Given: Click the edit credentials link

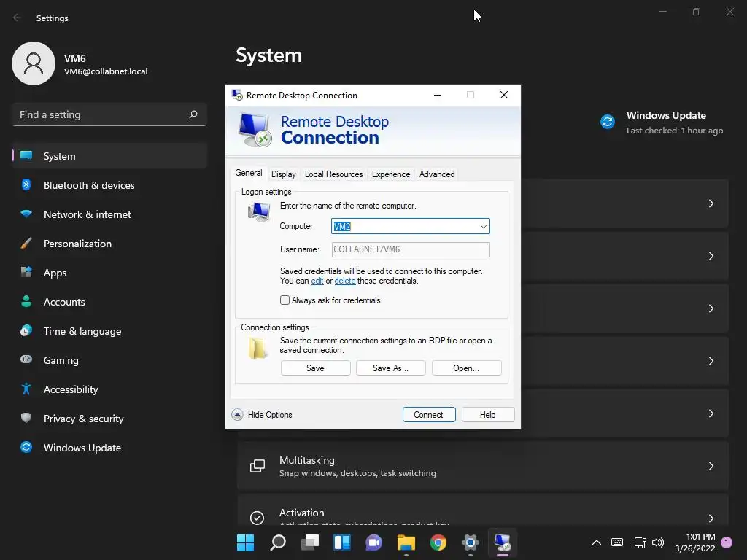Looking at the screenshot, I should [x=317, y=281].
